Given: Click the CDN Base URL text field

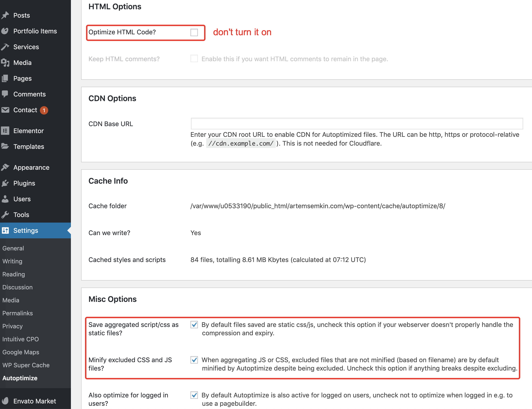Looking at the screenshot, I should [357, 124].
